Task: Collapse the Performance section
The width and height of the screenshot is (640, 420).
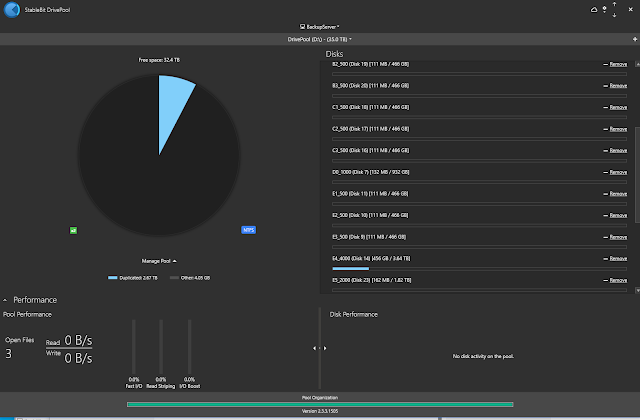Action: [5, 300]
